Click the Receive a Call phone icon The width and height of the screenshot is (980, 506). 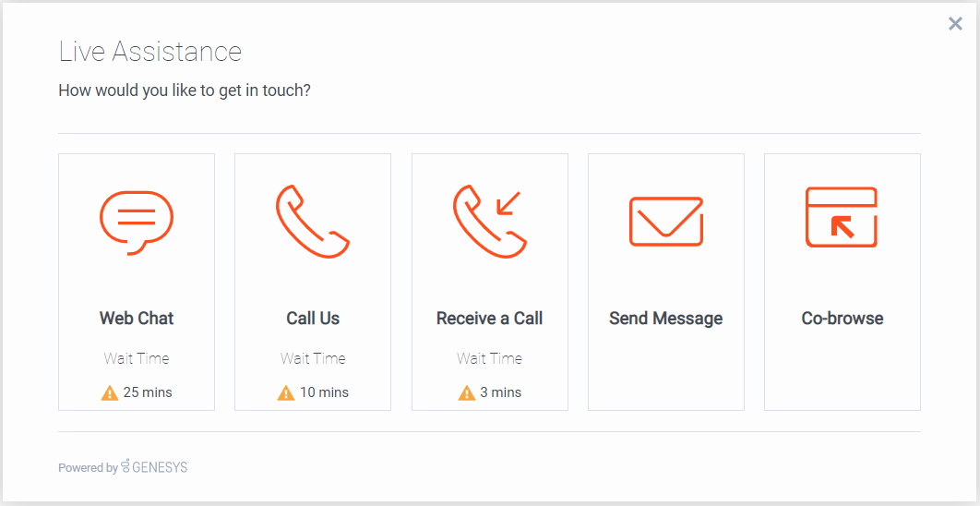tap(490, 221)
